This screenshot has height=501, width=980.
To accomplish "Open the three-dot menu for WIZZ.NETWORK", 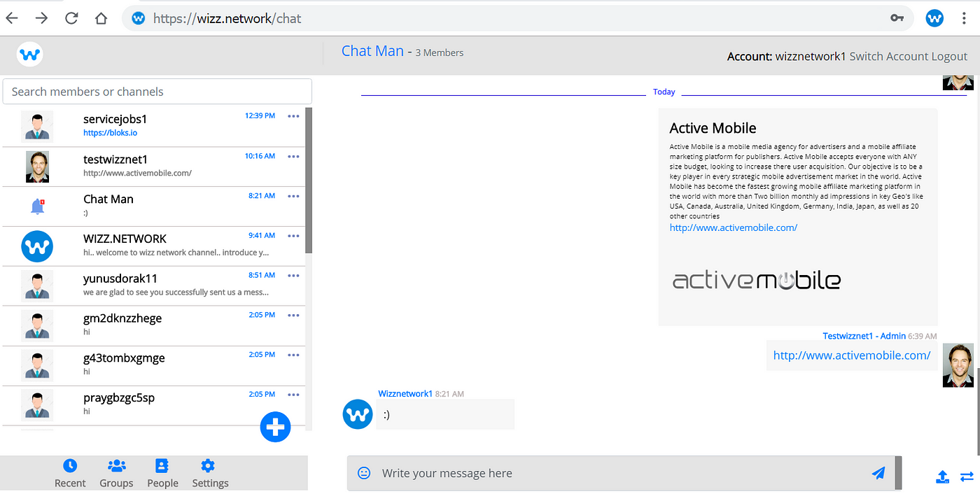I will tap(293, 236).
